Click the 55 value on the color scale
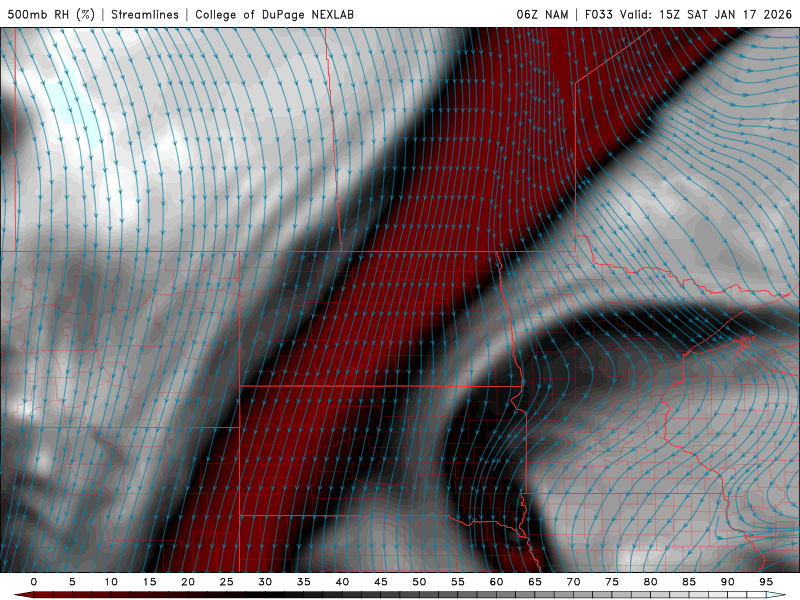 [458, 582]
